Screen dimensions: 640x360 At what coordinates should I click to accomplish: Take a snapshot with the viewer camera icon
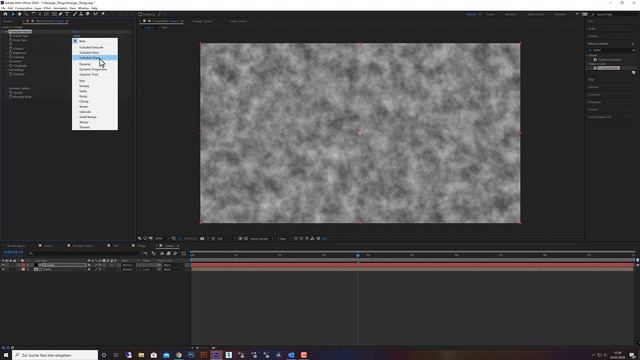[x=202, y=238]
